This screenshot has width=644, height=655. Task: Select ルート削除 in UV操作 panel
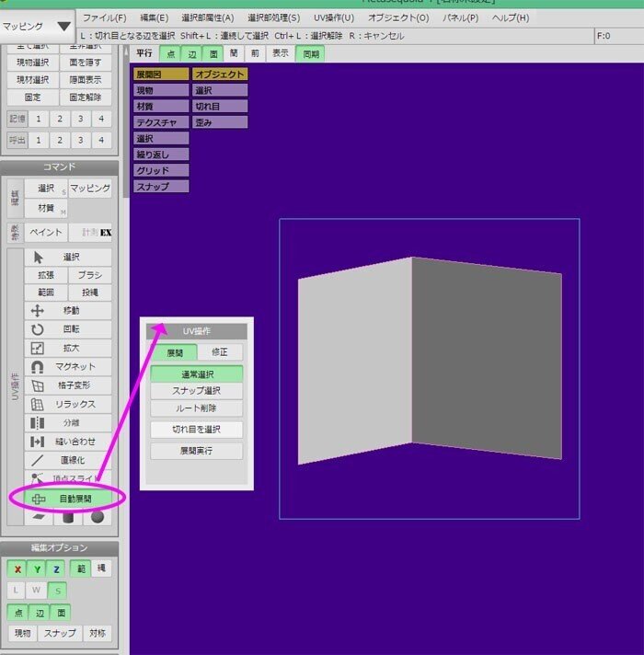[196, 408]
